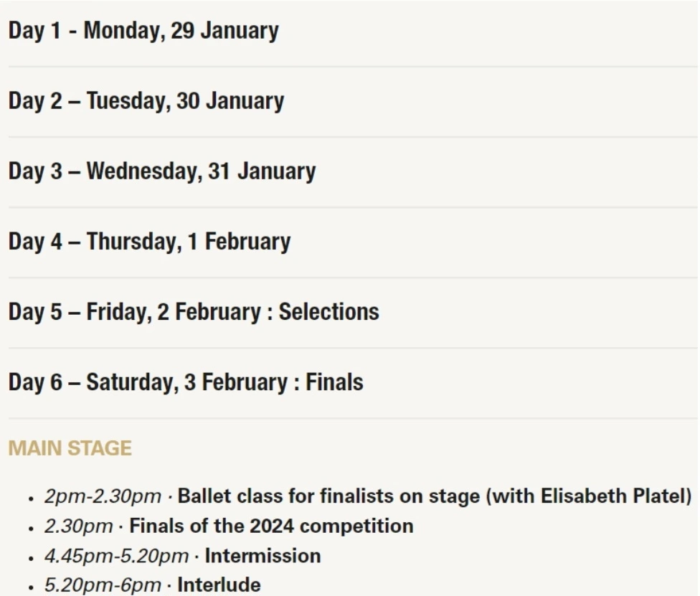Click the bullet before Ballet class item
This screenshot has width=700, height=596.
coord(32,498)
